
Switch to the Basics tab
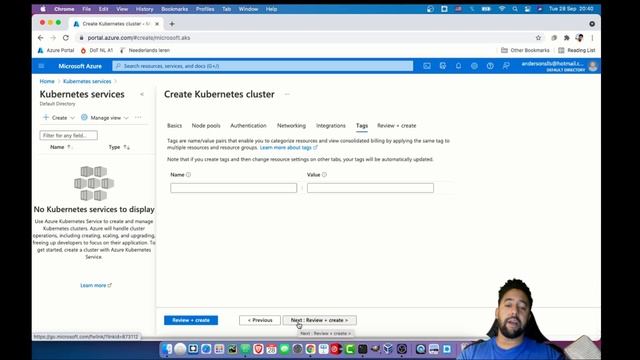[175, 126]
